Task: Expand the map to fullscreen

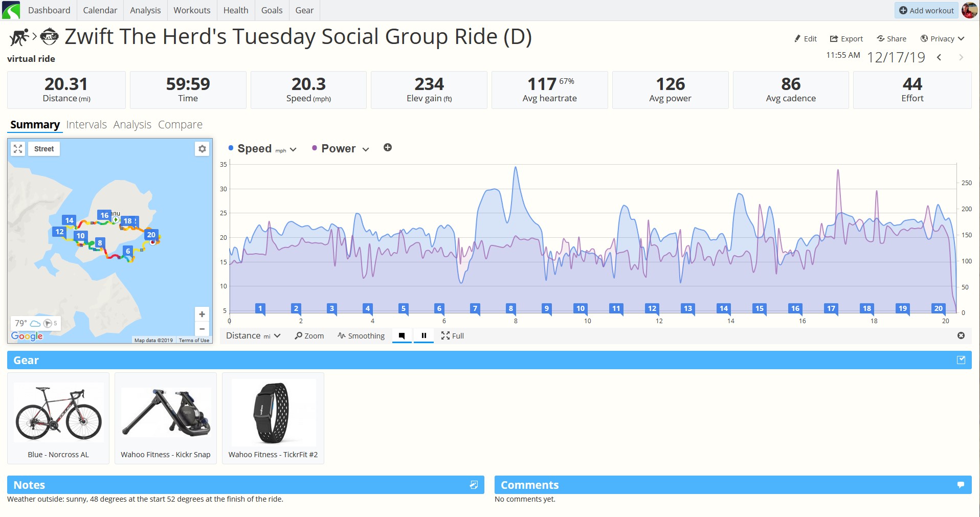Action: 18,149
